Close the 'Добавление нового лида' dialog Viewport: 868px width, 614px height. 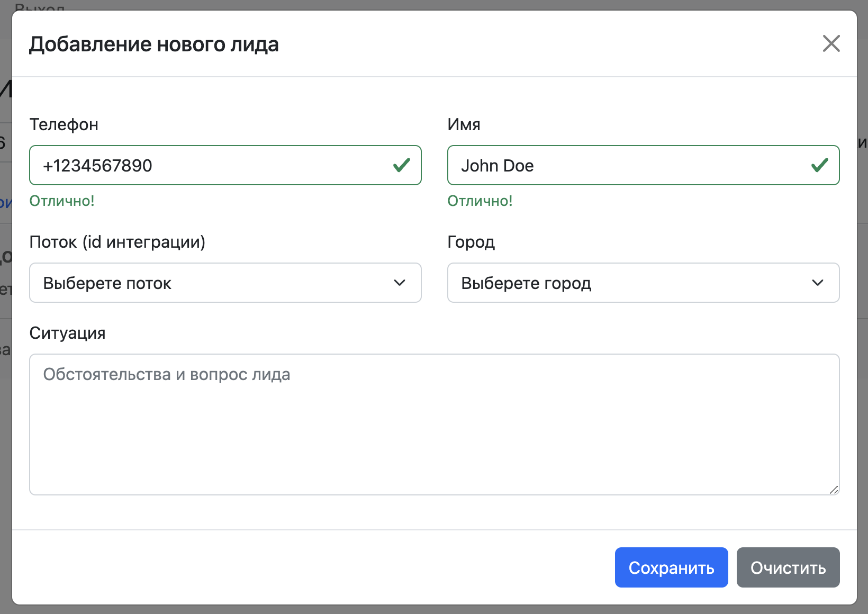click(x=831, y=43)
